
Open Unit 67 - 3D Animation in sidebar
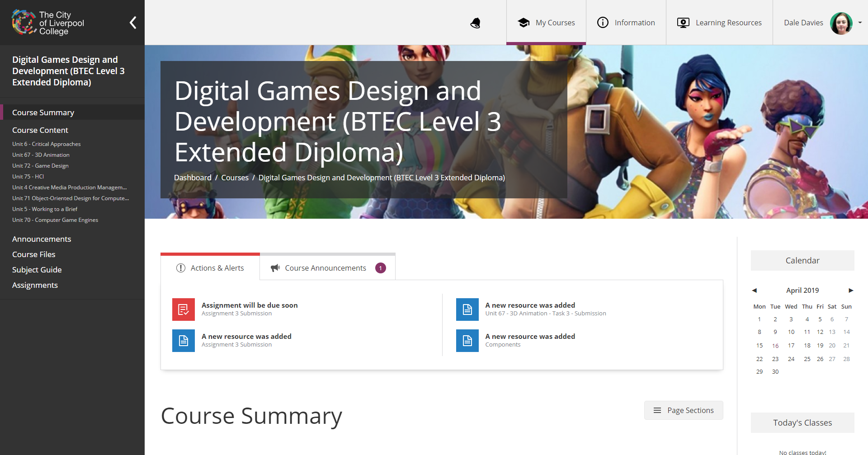41,155
